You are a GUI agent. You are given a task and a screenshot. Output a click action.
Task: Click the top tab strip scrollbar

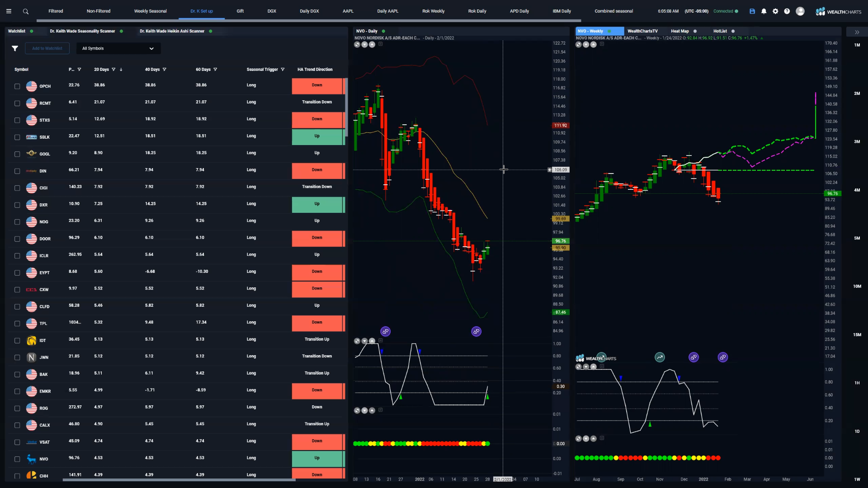coord(309,21)
